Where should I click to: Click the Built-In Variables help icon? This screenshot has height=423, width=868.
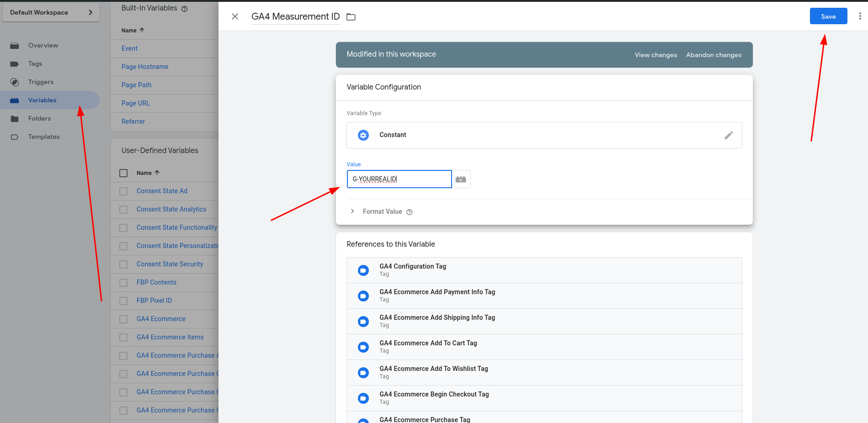pos(185,9)
